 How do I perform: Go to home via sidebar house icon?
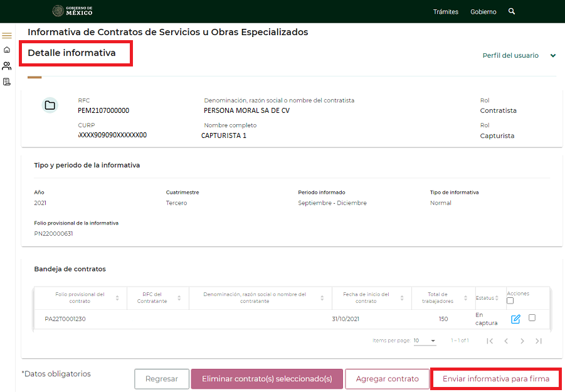pos(7,50)
